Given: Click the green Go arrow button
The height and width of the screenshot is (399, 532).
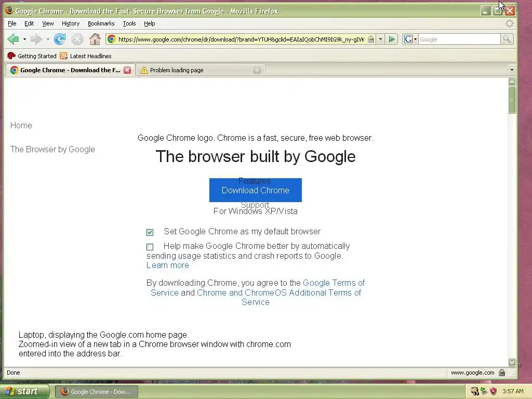Looking at the screenshot, I should pyautogui.click(x=392, y=39).
